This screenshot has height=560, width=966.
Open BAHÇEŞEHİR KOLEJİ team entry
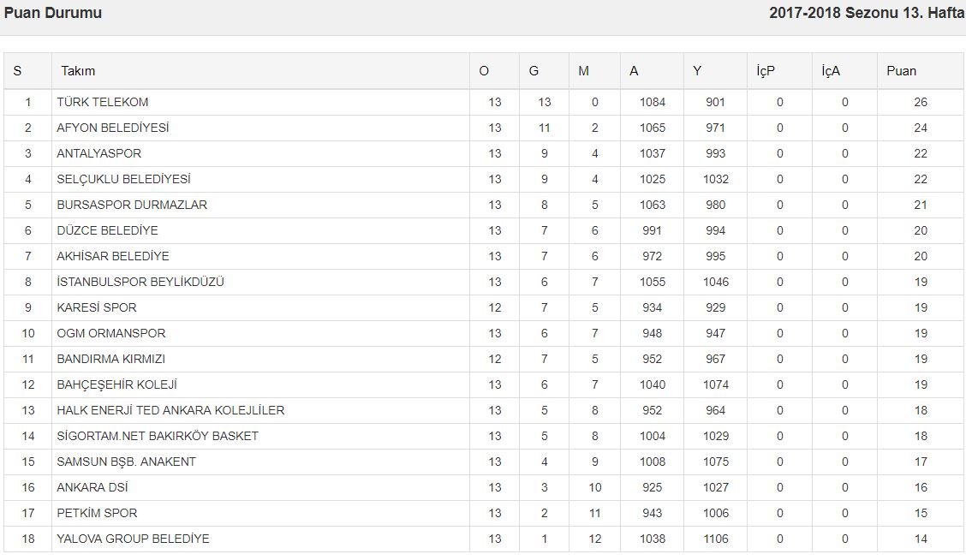(116, 384)
